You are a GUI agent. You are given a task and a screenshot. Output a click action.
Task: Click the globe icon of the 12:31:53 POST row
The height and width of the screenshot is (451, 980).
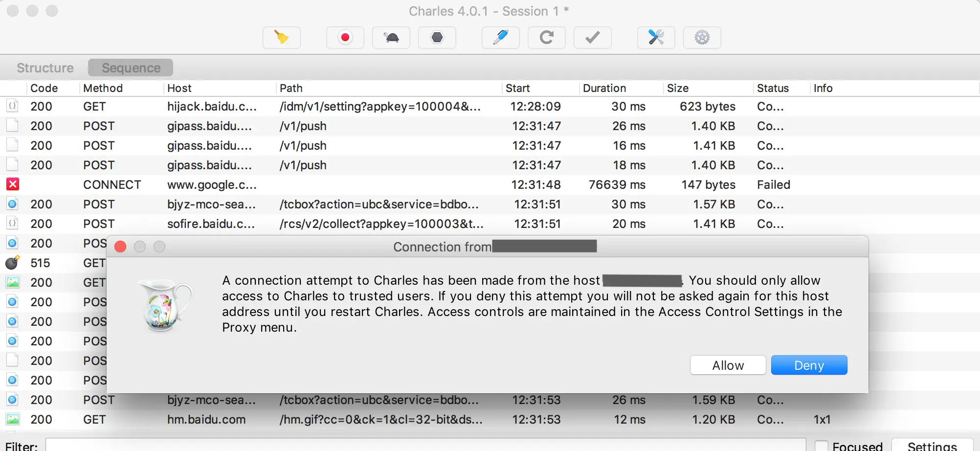pos(13,400)
